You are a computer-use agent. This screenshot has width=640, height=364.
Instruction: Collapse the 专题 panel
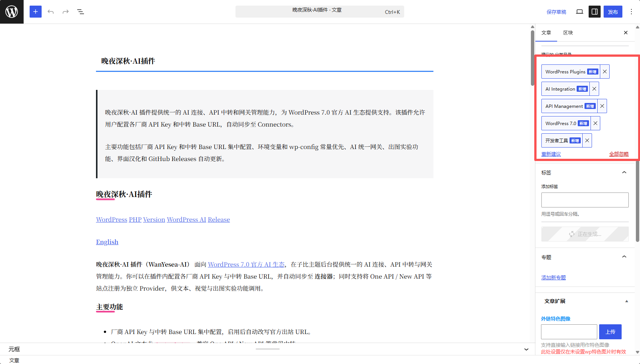(x=624, y=257)
